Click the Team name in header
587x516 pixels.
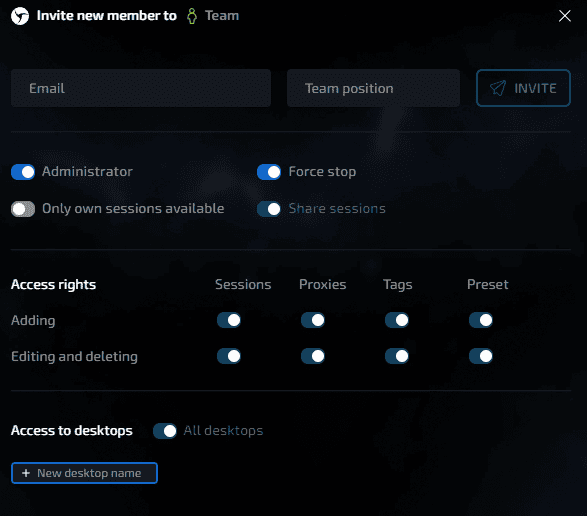[x=222, y=16]
